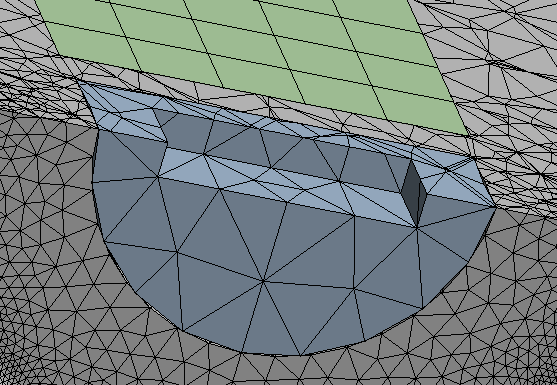Click the bottom-right corner of the green mesh
The height and width of the screenshot is (385, 557).
tap(467, 134)
